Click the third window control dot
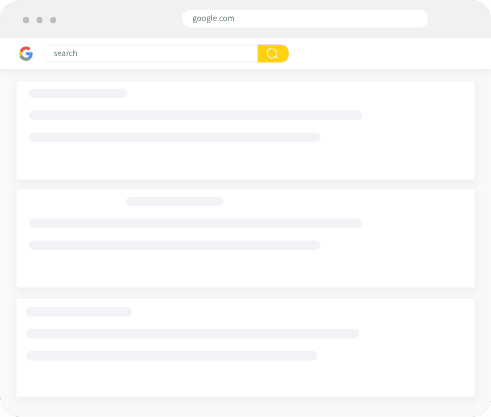The width and height of the screenshot is (491, 417). [53, 20]
